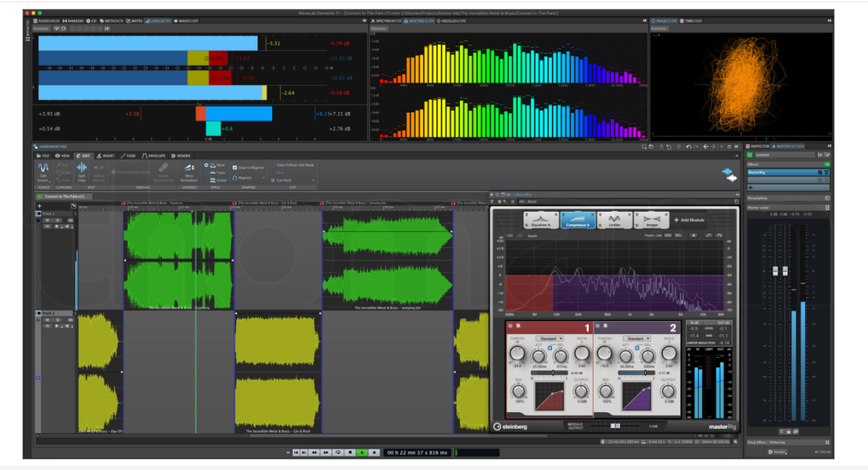
Task: Open band 2 Standard mode dropdown
Action: click(637, 338)
